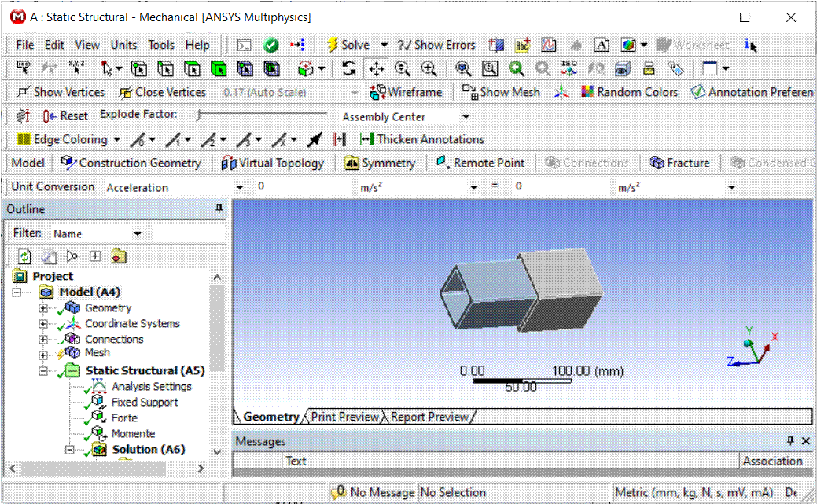The height and width of the screenshot is (504, 817).
Task: Add a Comment with the Abc icon
Action: click(522, 46)
